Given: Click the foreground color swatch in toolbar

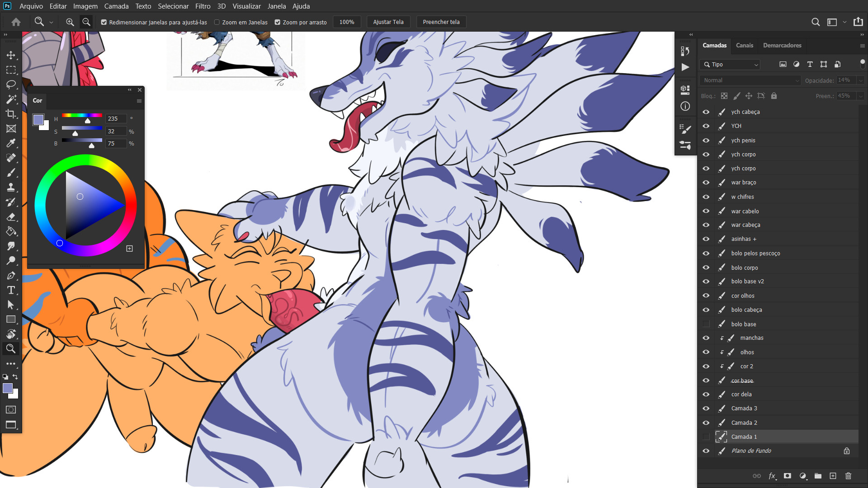Looking at the screenshot, I should [8, 388].
